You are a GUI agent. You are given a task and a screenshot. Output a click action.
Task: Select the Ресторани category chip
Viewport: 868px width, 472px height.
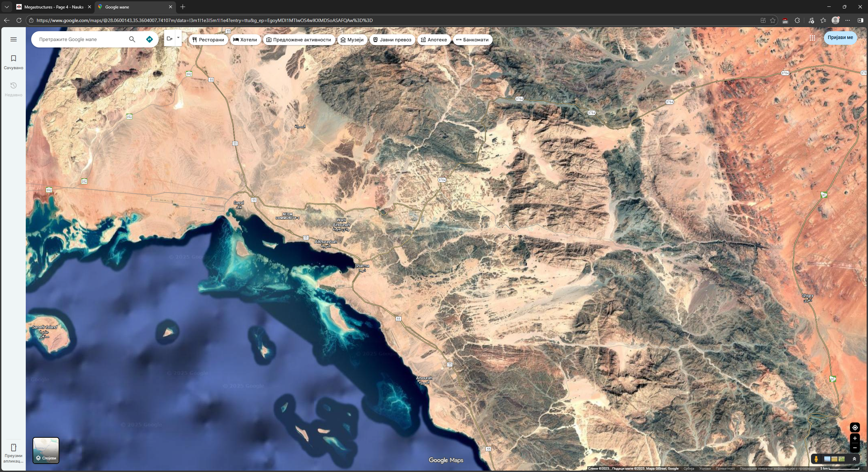[x=208, y=40]
